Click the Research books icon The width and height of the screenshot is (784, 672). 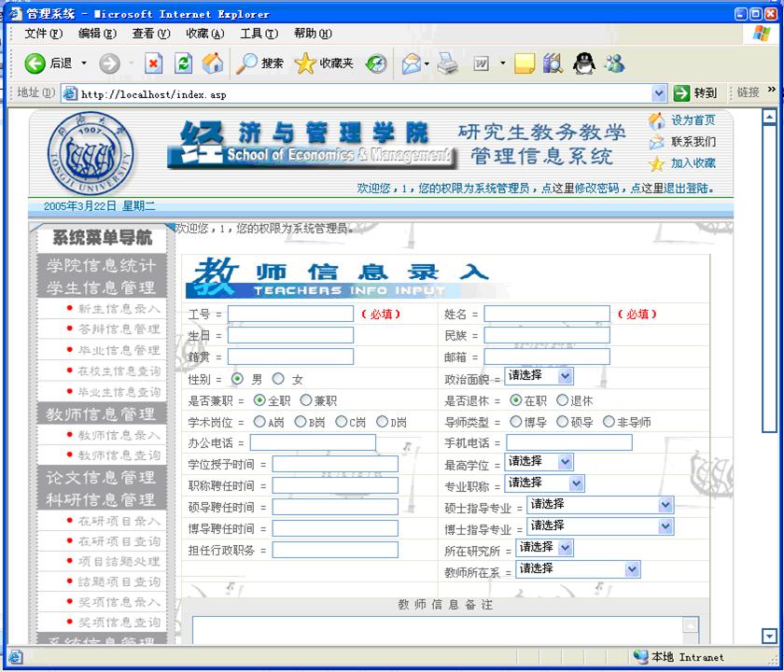[553, 63]
